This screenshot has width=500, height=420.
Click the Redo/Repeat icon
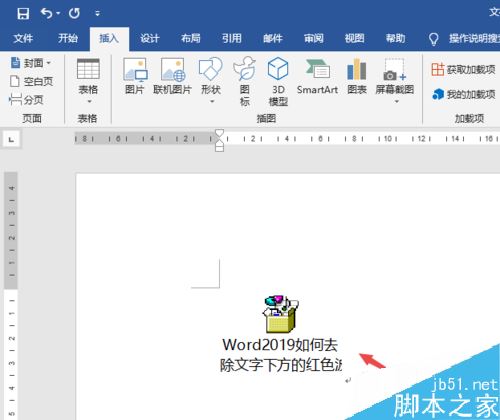[x=74, y=13]
